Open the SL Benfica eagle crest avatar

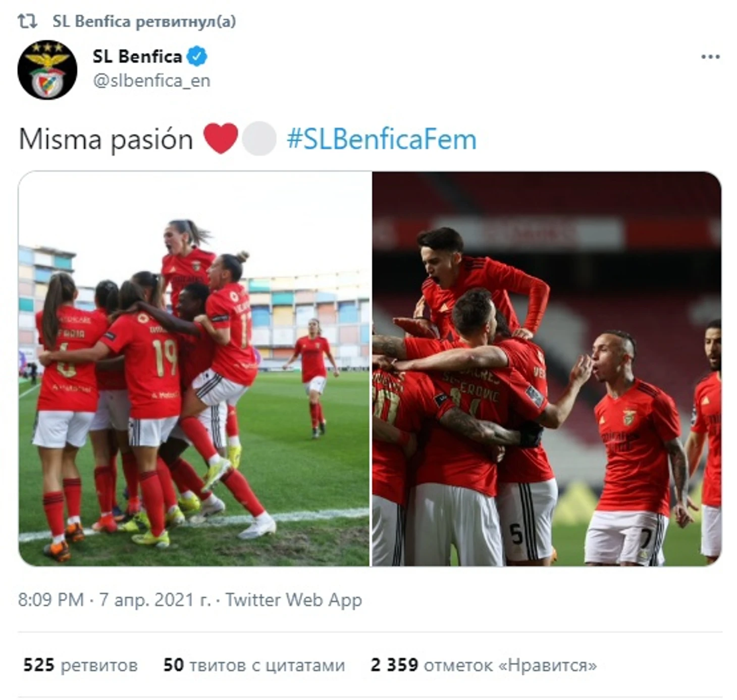47,70
